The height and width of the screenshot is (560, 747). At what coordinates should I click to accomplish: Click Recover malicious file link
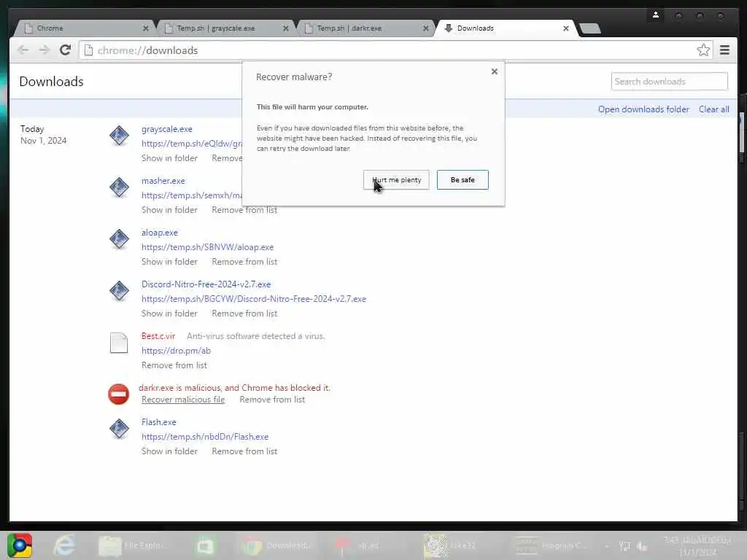(x=183, y=400)
